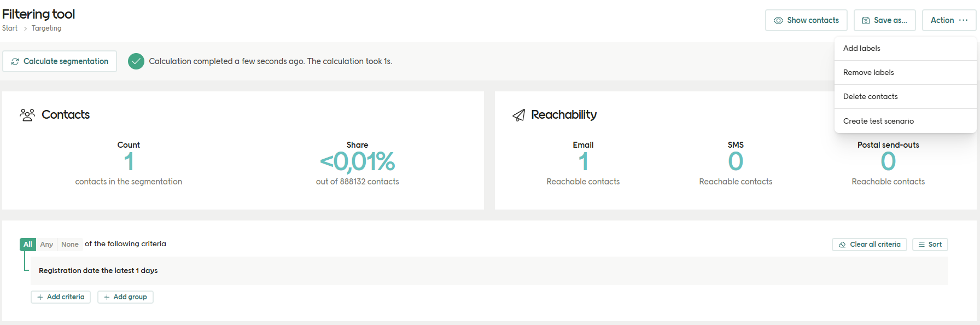
Task: Go to Start in the breadcrumb
Action: (x=10, y=28)
